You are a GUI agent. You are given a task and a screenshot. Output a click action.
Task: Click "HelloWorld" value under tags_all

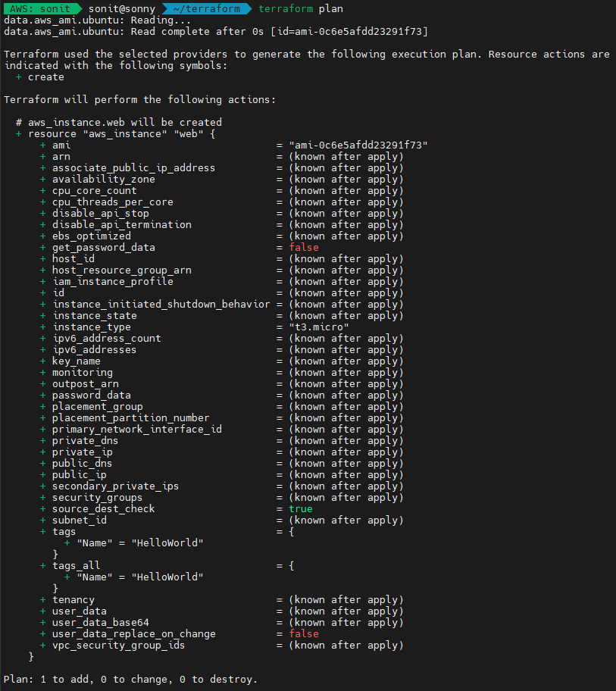167,577
